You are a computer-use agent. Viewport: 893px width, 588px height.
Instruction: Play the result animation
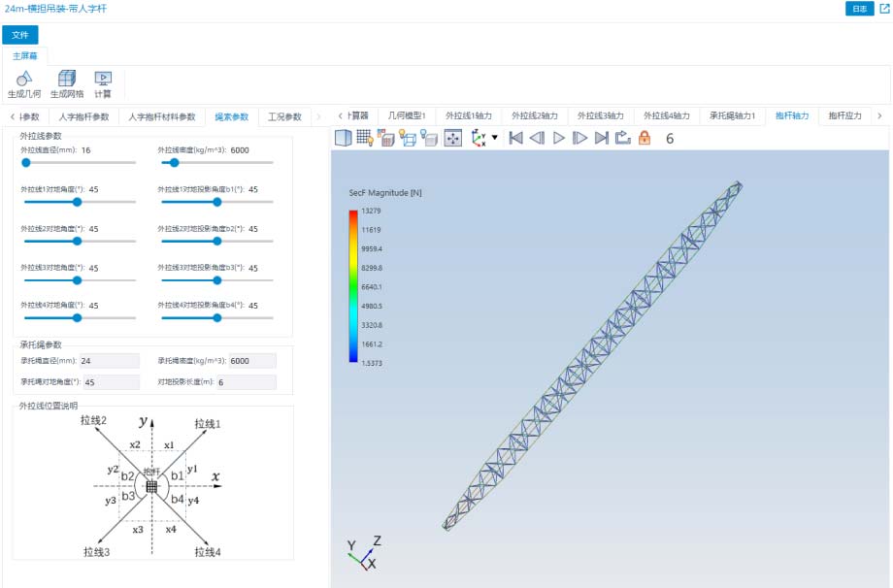tap(559, 138)
